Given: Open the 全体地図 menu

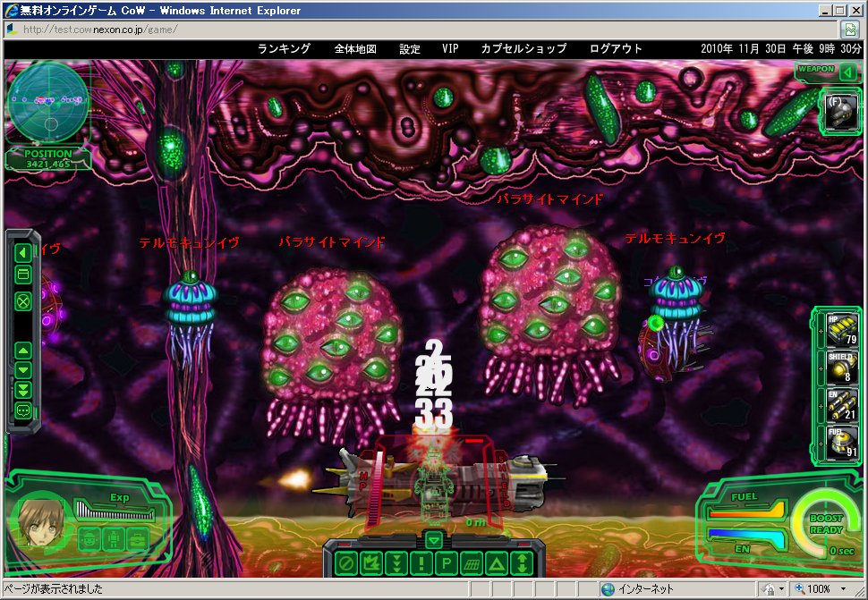Looking at the screenshot, I should [355, 48].
